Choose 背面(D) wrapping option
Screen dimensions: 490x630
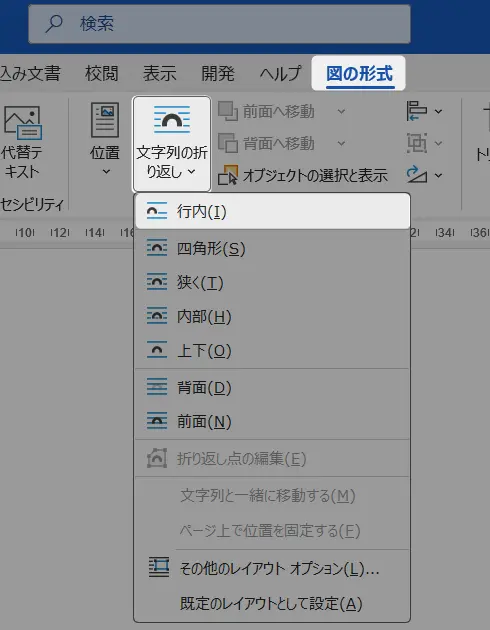[x=273, y=387]
